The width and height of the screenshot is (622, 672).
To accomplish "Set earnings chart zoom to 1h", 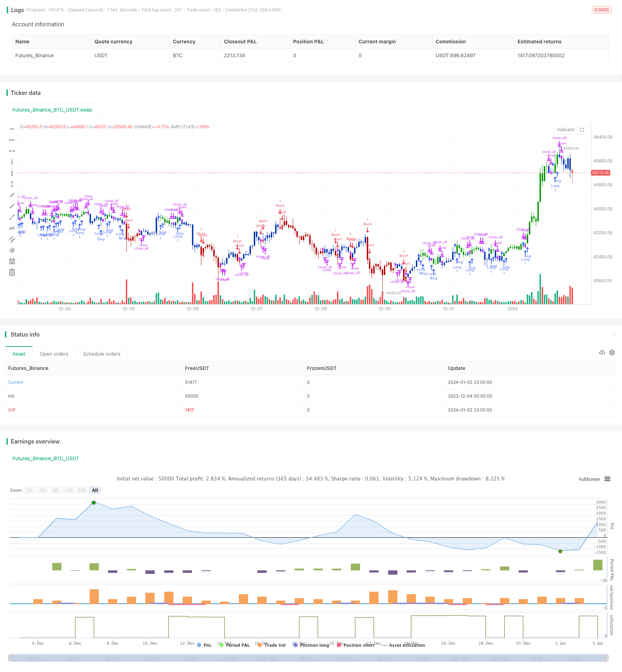I will (29, 490).
